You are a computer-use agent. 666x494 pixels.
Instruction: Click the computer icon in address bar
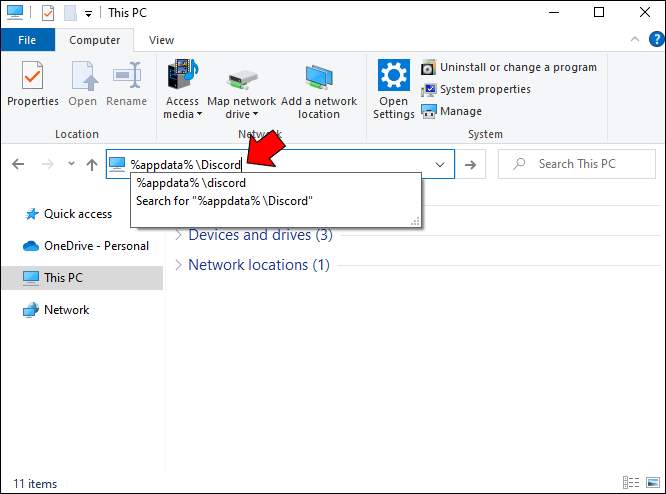pos(117,164)
